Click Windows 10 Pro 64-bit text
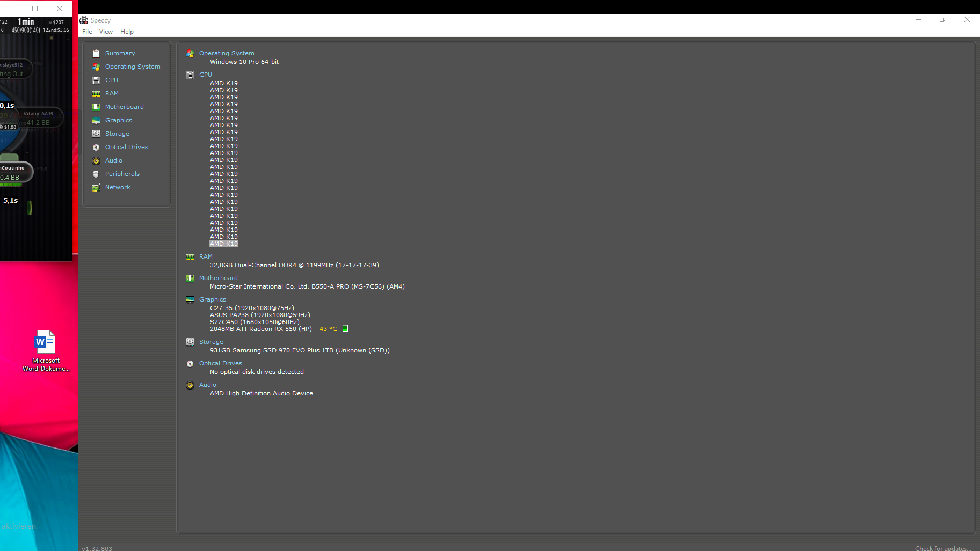This screenshot has width=980, height=551. coord(244,62)
